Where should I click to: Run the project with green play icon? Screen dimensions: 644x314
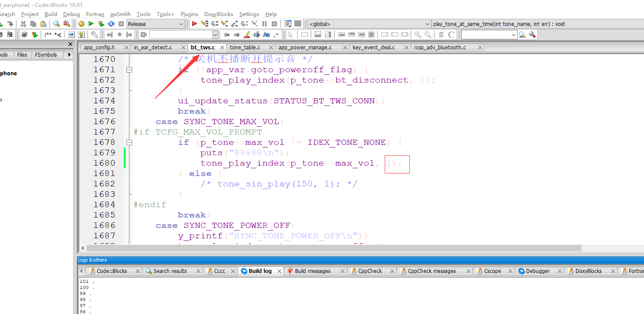click(x=91, y=24)
